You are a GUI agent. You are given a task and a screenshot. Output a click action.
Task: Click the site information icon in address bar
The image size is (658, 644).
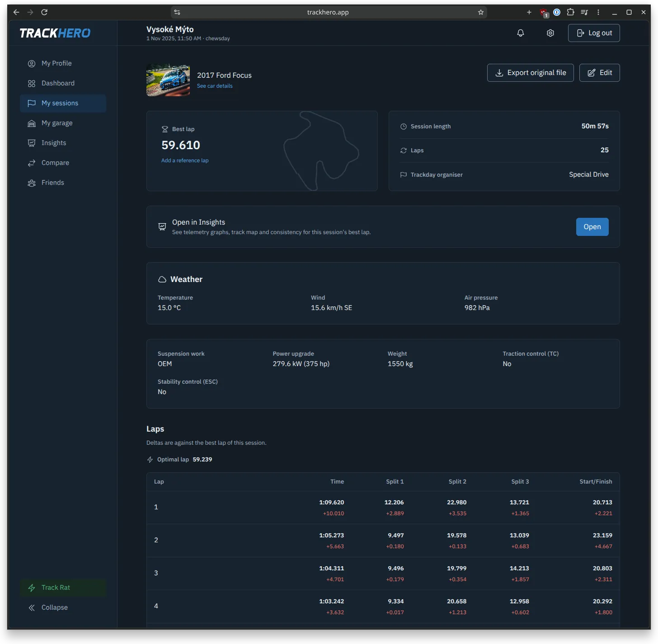coord(177,12)
